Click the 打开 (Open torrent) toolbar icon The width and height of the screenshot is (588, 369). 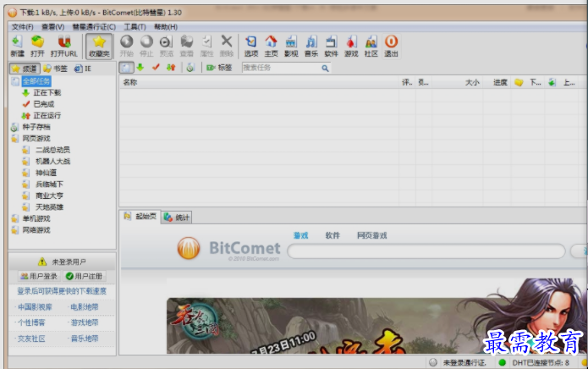(37, 46)
